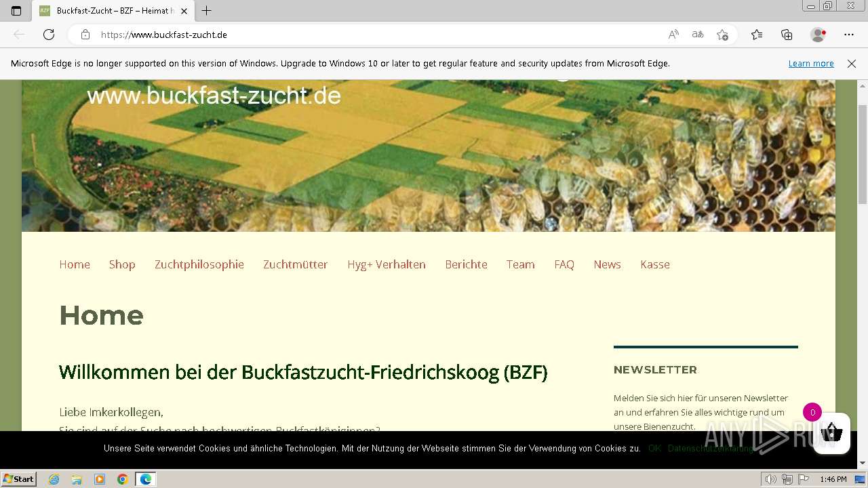Click the page scrollbar thumb
The width and height of the screenshot is (868, 488).
[x=862, y=155]
